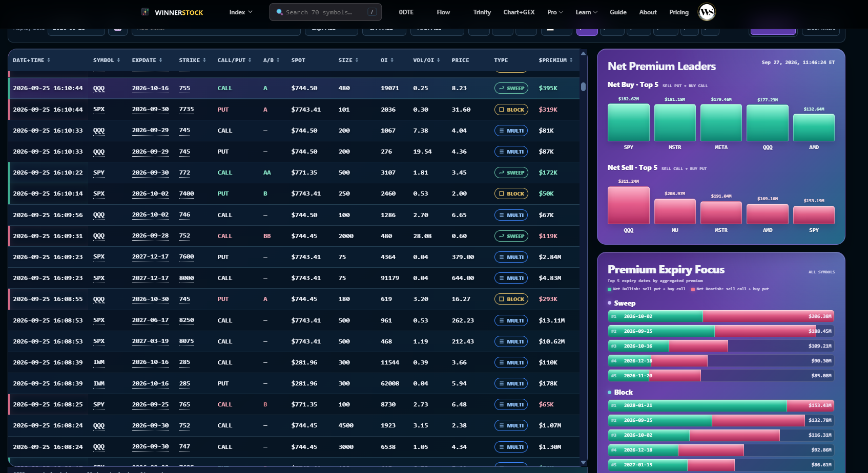Click the MULTI badge in the $13.11M row
Image resolution: width=868 pixels, height=473 pixels.
click(x=511, y=320)
